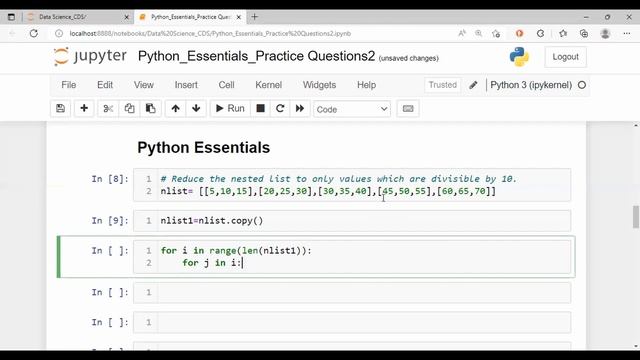Save the notebook with the floppy disk icon

(60, 109)
